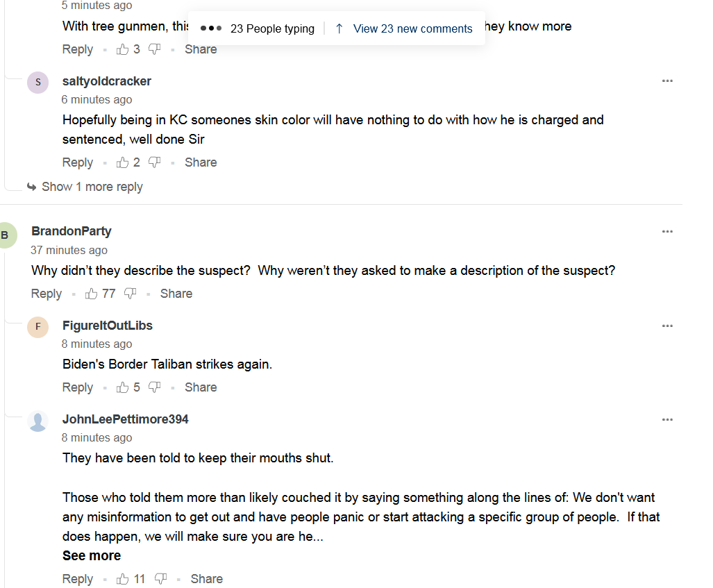Image resolution: width=713 pixels, height=588 pixels.
Task: Open options menu for FigureItOutLibs' comment
Action: pyautogui.click(x=667, y=326)
